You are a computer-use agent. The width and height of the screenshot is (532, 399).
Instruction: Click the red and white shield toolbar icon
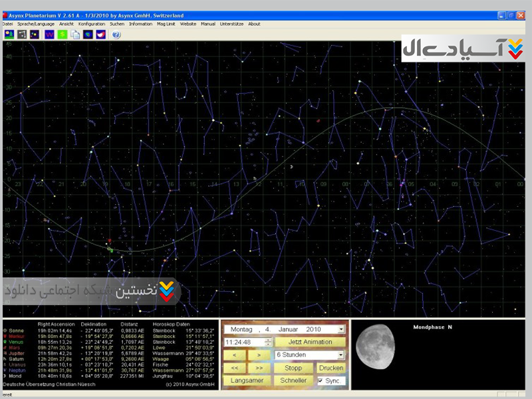[100, 34]
